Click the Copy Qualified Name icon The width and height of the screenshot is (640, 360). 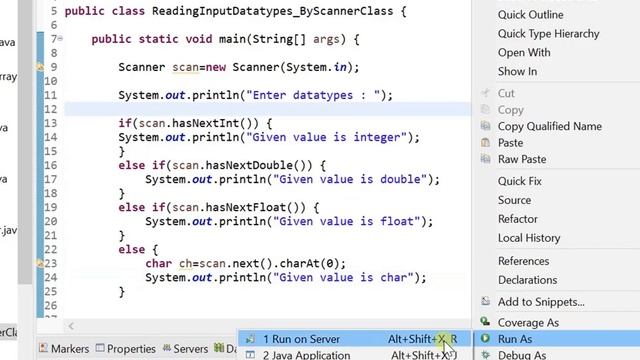coord(485,126)
